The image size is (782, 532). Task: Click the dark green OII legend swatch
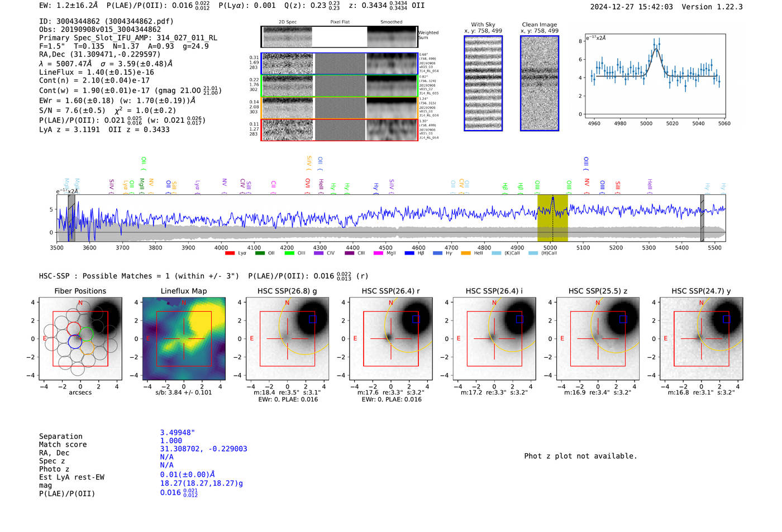260,253
